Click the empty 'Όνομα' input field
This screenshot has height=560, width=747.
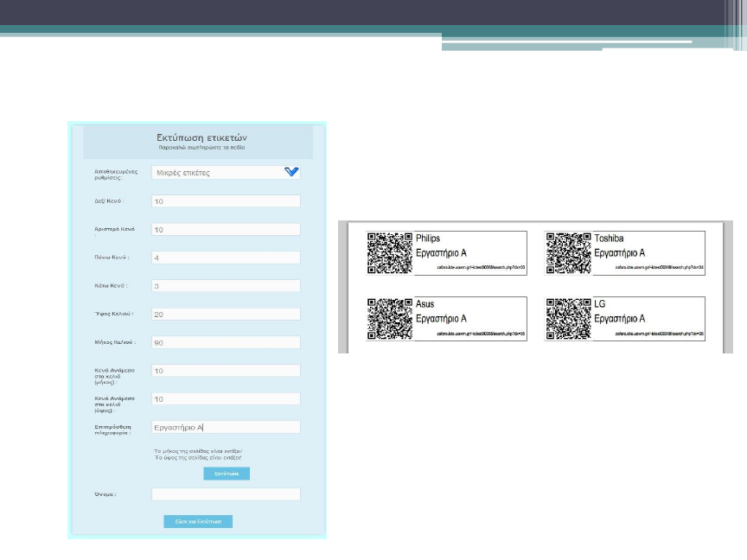226,494
